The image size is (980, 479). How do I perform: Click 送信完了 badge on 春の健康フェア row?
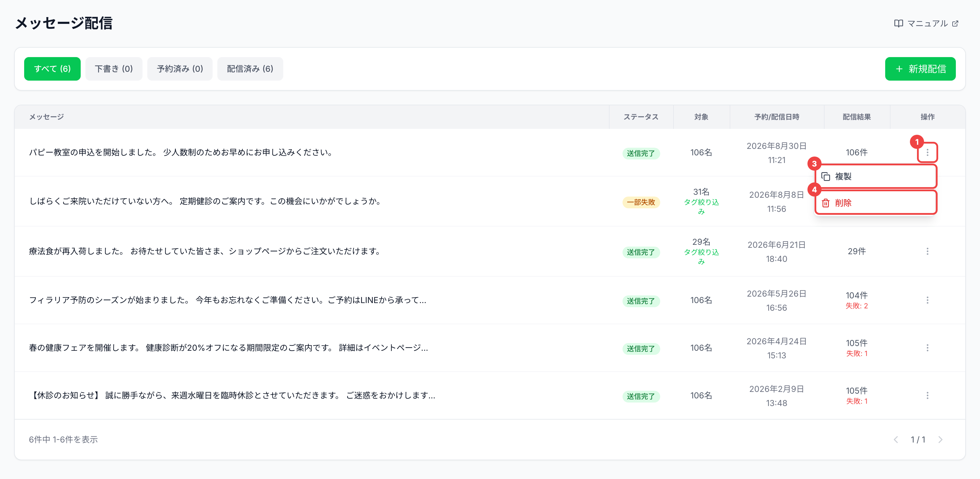pyautogui.click(x=641, y=349)
